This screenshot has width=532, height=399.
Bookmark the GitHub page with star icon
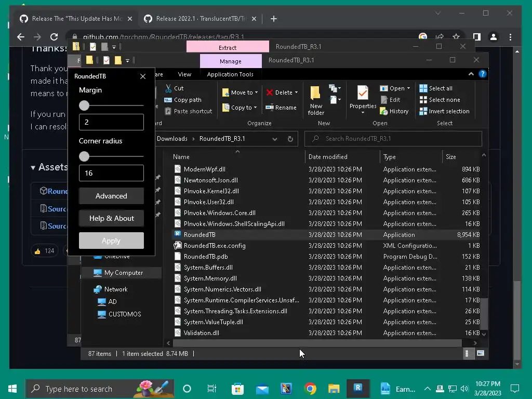coord(456,37)
